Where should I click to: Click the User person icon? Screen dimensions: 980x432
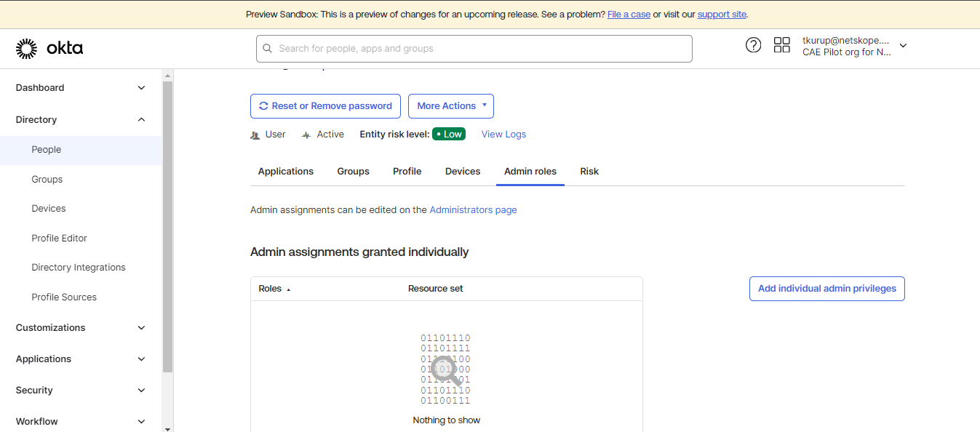[255, 135]
